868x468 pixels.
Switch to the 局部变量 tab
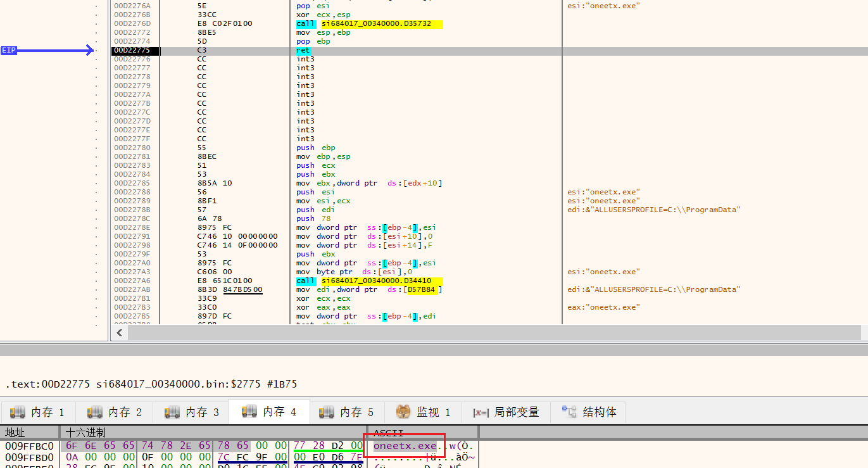pos(506,412)
